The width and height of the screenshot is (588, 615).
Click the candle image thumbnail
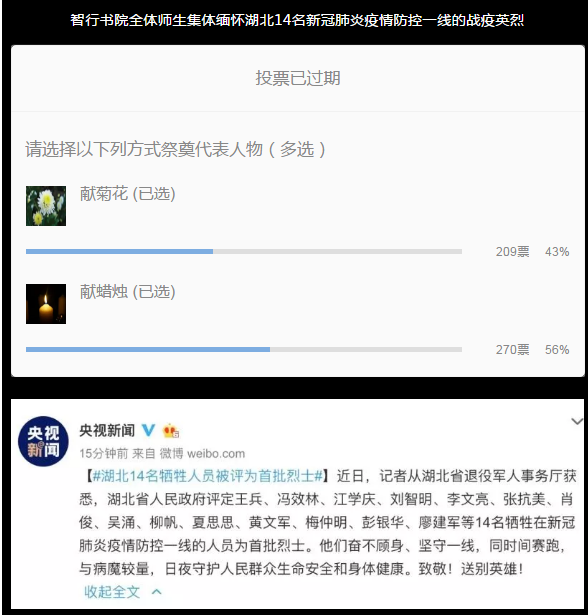pos(46,304)
